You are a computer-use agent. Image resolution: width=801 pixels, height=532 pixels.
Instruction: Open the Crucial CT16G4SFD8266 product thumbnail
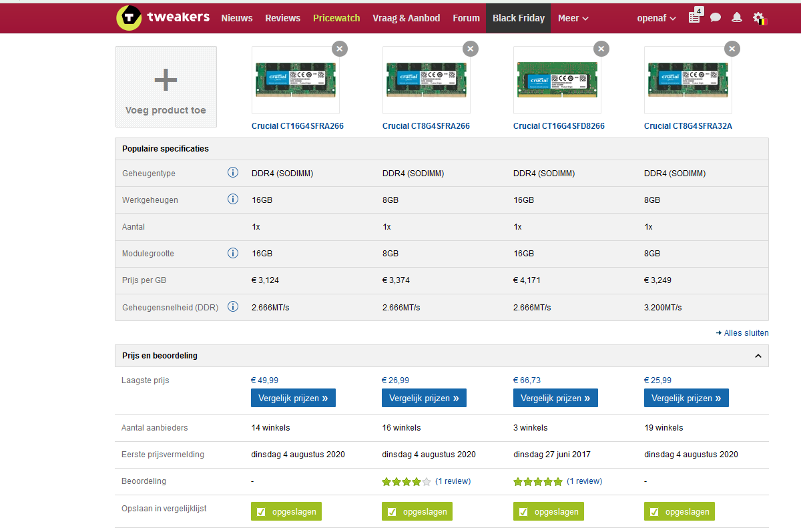(x=557, y=80)
